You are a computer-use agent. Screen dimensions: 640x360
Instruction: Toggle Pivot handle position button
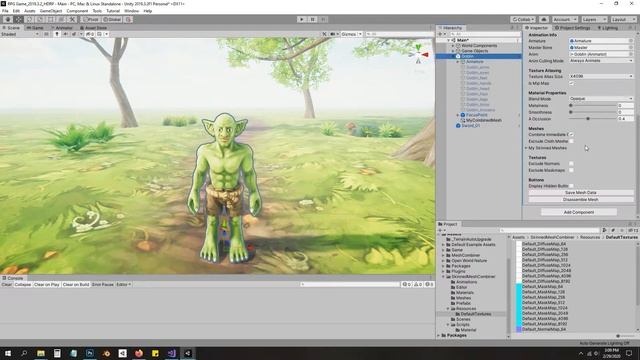coord(91,19)
